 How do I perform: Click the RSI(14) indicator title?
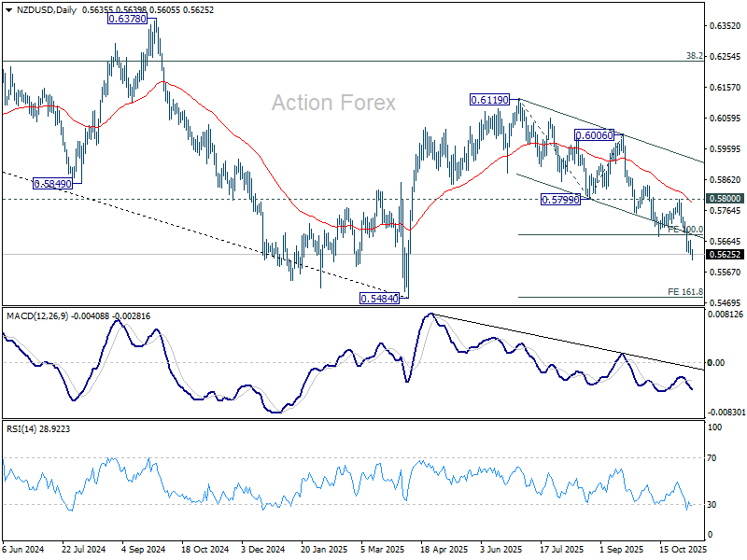[21, 429]
